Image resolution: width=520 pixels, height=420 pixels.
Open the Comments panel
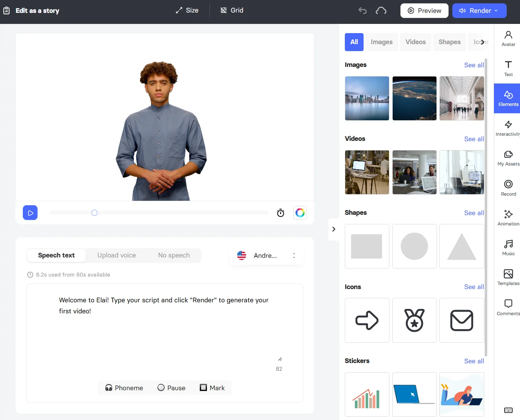[508, 307]
